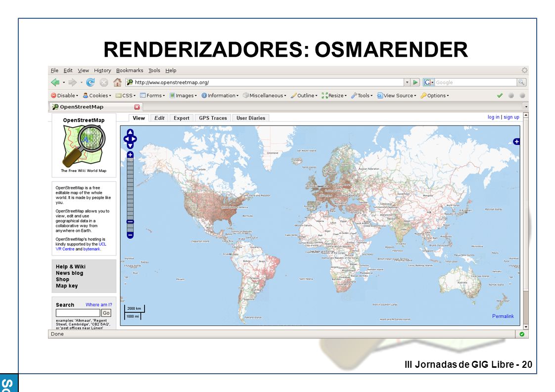555x392 pixels.
Task: Click the browser Forward arrow
Action: click(x=72, y=83)
